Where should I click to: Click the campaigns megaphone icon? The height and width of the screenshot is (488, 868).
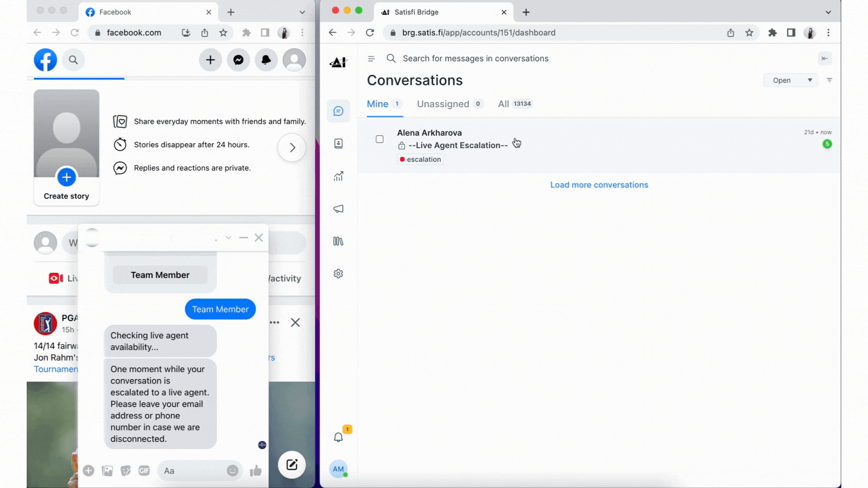[x=338, y=209]
